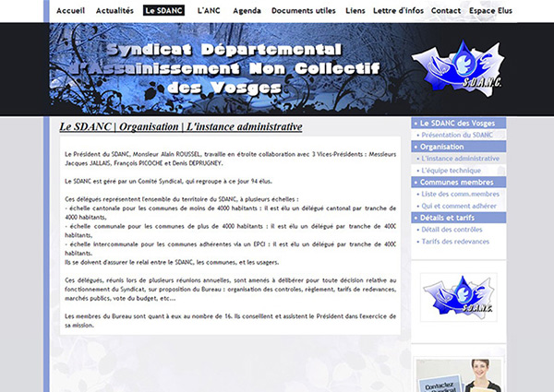Click Agenda in the navigation bar

[247, 10]
